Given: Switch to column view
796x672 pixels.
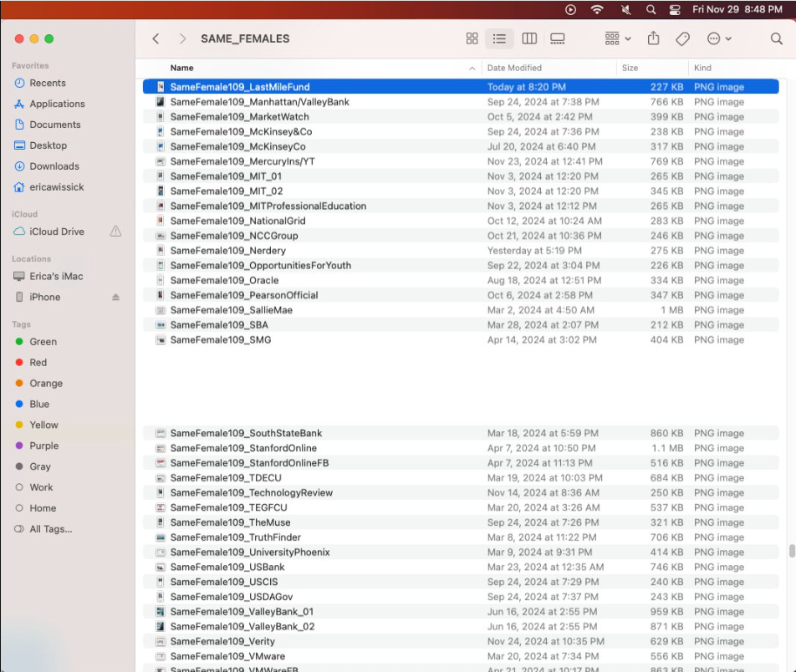Looking at the screenshot, I should pos(529,38).
